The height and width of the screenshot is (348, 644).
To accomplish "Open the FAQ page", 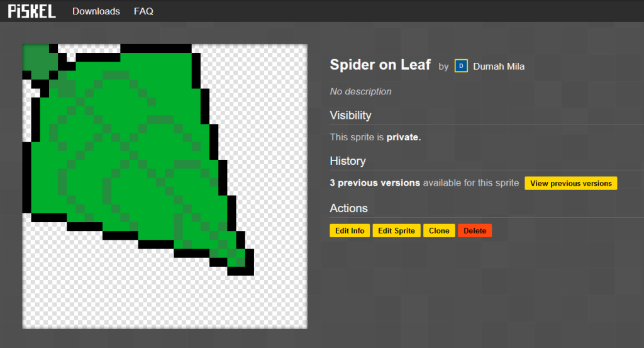I will 143,11.
